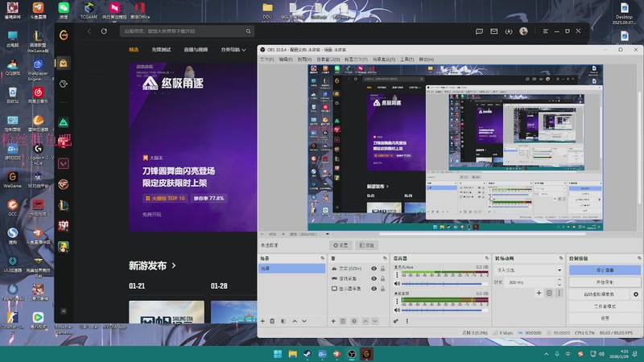Click WeGame refresh icon in top bar
644x362 pixels.
click(104, 31)
